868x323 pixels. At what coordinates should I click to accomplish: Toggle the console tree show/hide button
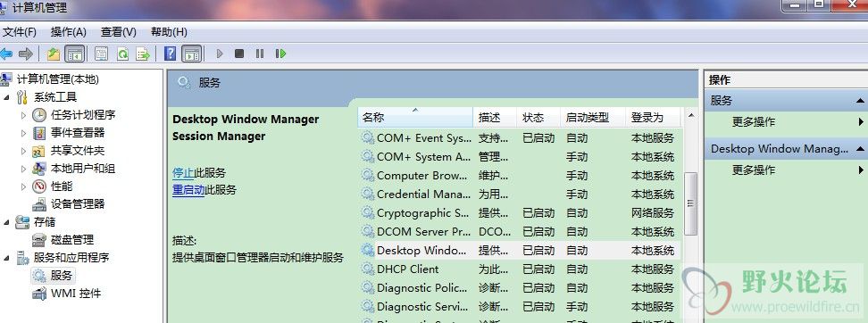pyautogui.click(x=75, y=54)
